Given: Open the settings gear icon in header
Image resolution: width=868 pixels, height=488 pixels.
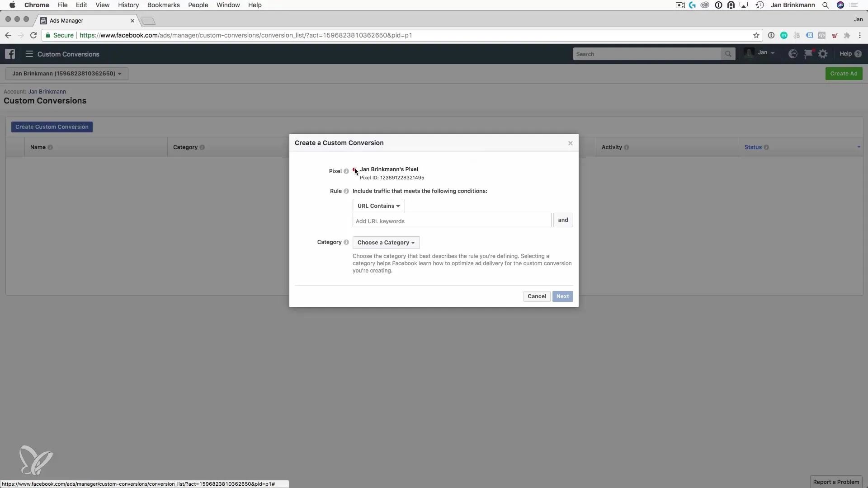Looking at the screenshot, I should [823, 54].
